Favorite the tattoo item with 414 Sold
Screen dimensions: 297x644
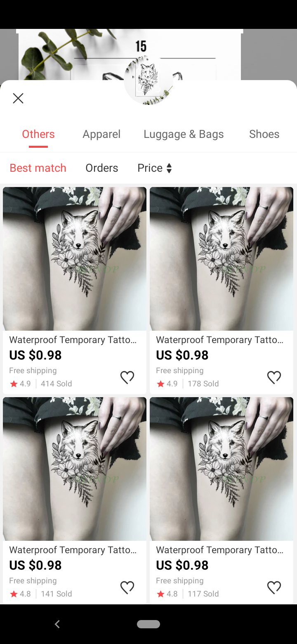(127, 377)
